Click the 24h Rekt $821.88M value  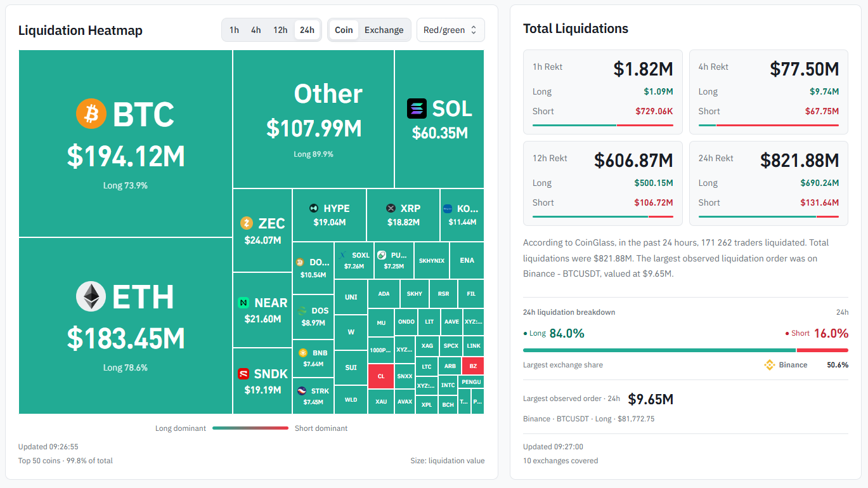click(x=800, y=161)
